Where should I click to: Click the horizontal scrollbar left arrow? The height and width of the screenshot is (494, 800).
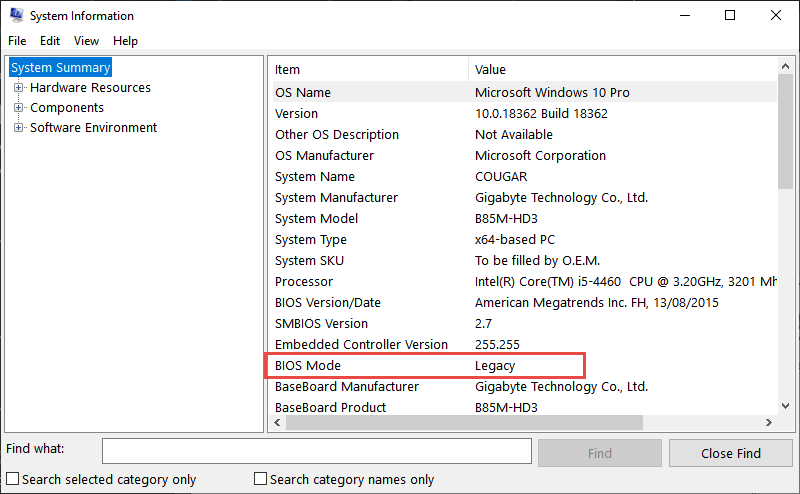coord(278,423)
